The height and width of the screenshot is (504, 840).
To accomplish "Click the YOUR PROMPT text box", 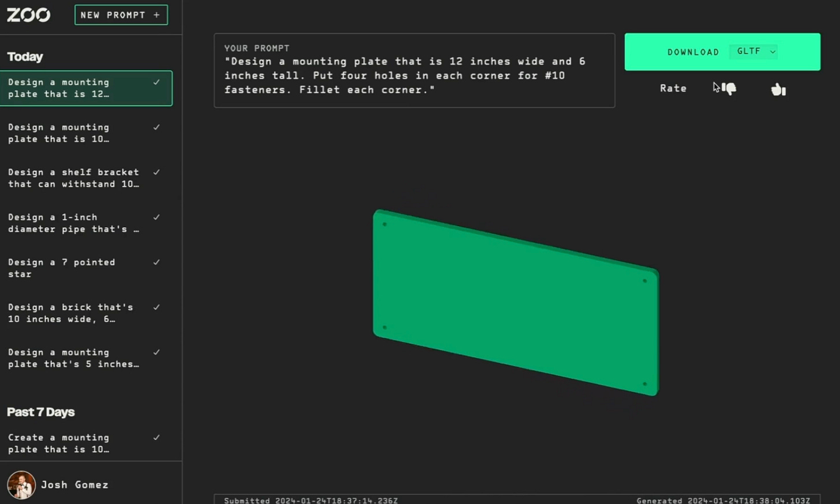I will coord(414,70).
